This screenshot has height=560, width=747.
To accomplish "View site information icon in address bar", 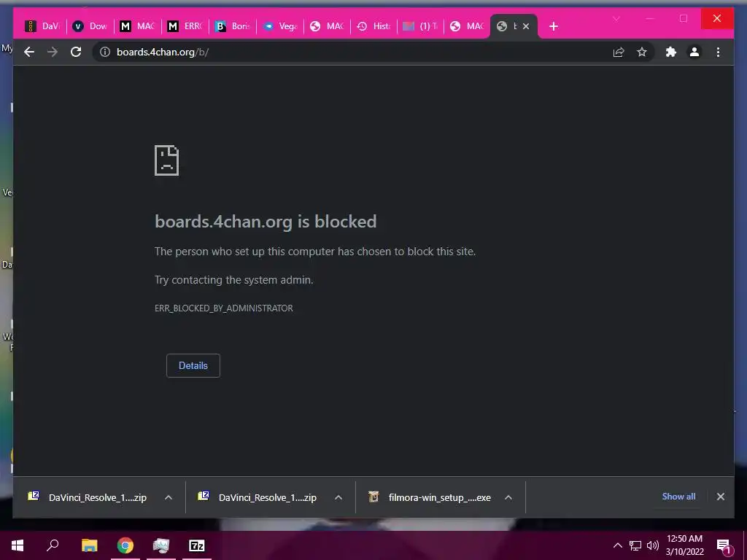I will tap(105, 52).
